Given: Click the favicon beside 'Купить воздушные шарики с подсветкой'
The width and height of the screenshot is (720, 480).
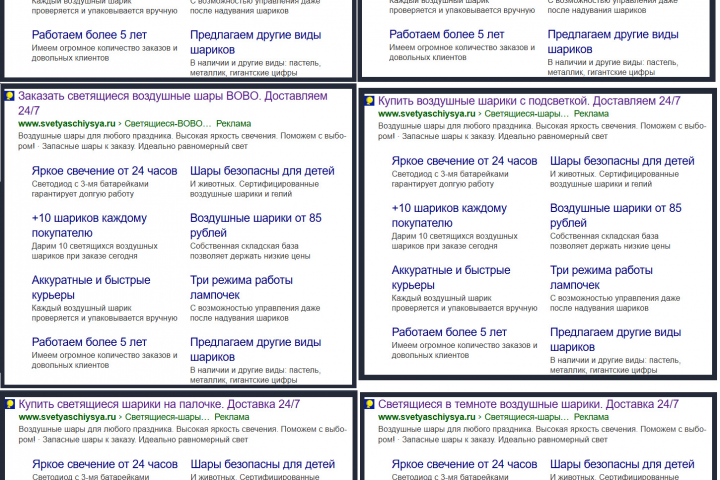Looking at the screenshot, I should pyautogui.click(x=370, y=101).
